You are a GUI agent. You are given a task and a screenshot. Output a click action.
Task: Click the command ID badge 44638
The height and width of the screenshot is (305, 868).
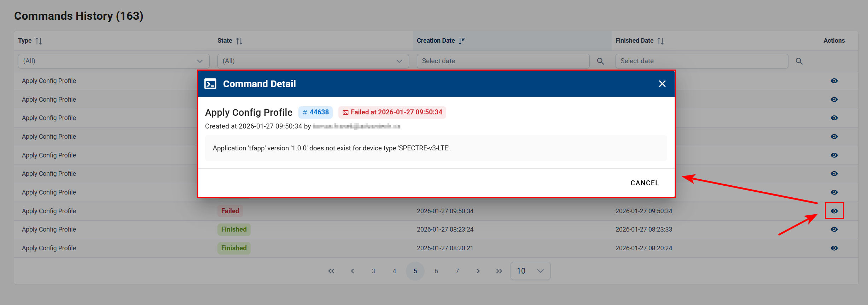coord(315,112)
